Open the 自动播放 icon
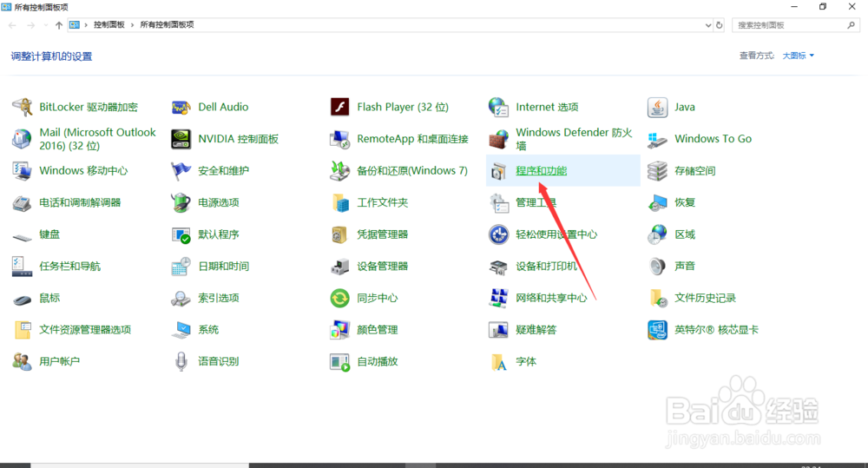 [x=340, y=362]
